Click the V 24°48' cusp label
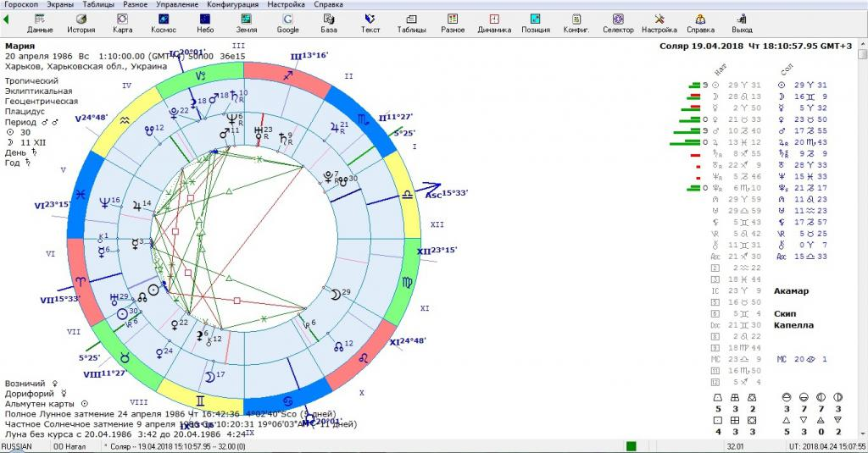The height and width of the screenshot is (453, 868). click(92, 118)
